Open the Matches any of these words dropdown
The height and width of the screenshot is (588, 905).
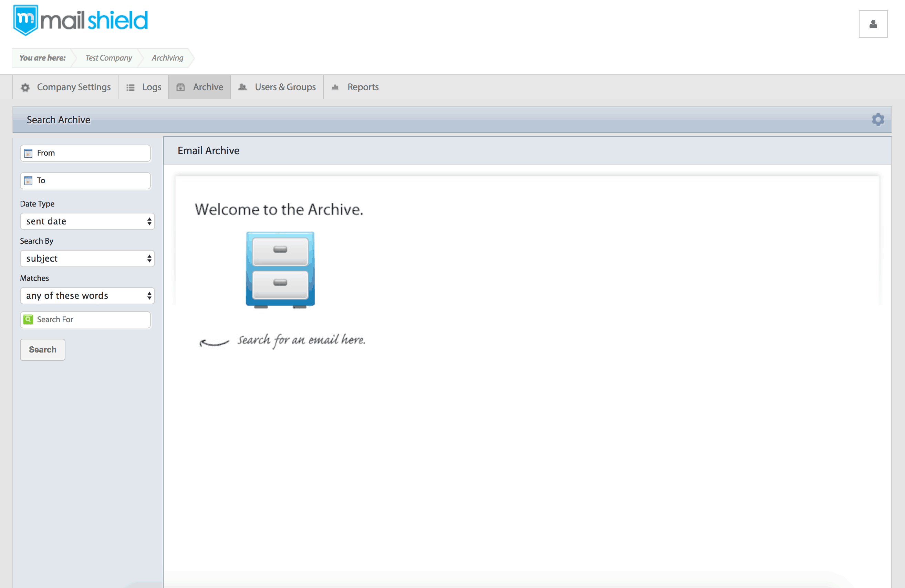pyautogui.click(x=87, y=296)
